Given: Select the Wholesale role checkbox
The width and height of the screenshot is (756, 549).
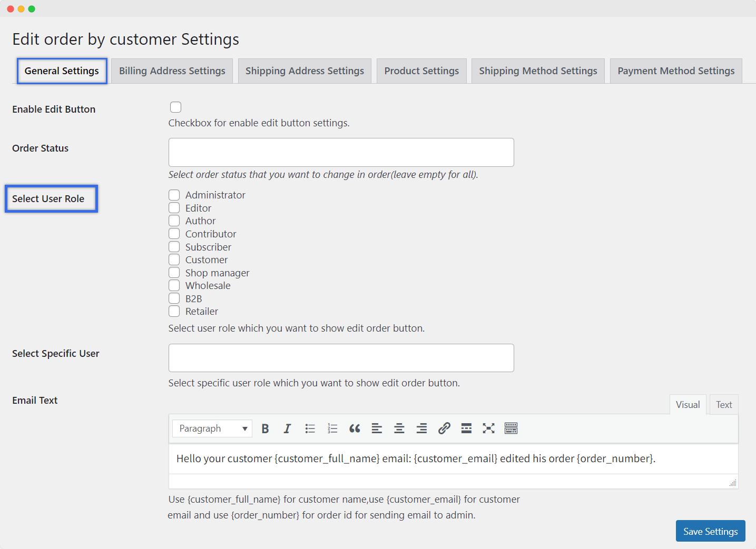Looking at the screenshot, I should pos(174,285).
